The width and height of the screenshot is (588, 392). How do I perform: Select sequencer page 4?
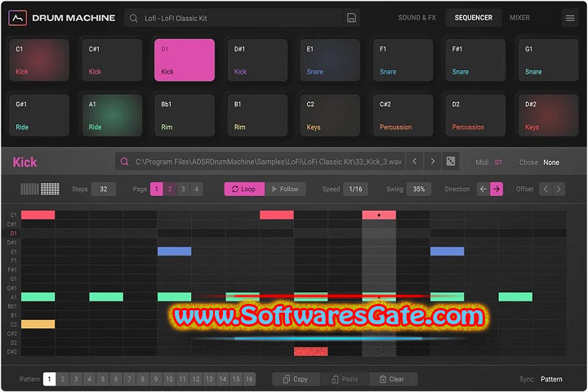[196, 189]
